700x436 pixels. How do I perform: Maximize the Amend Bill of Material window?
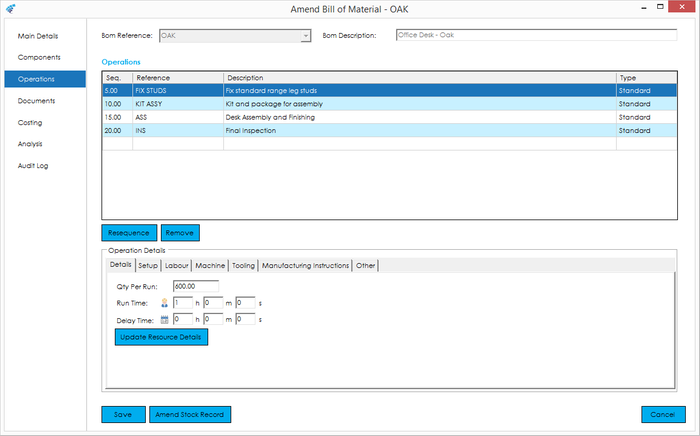point(660,7)
